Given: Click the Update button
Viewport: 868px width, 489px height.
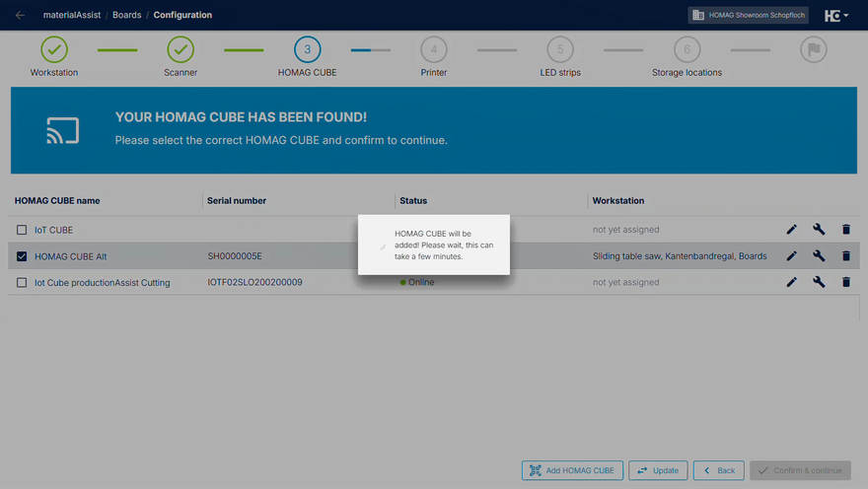Looking at the screenshot, I should click(658, 470).
